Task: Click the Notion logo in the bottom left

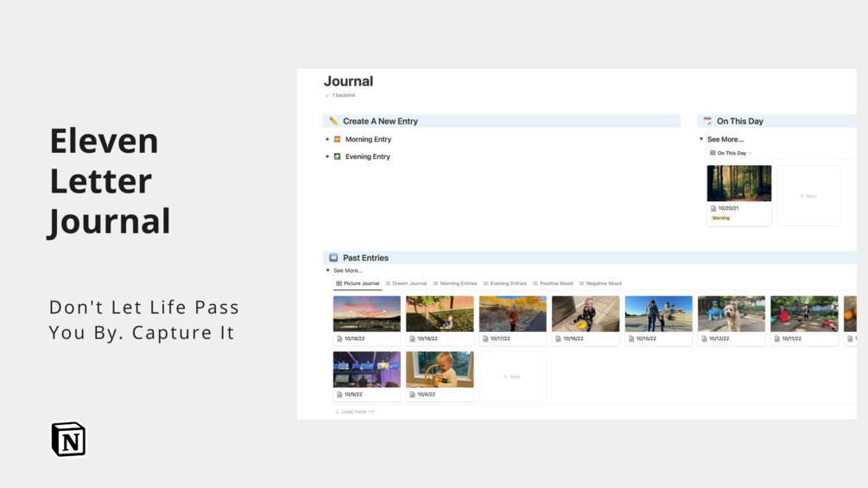Action: click(x=68, y=440)
